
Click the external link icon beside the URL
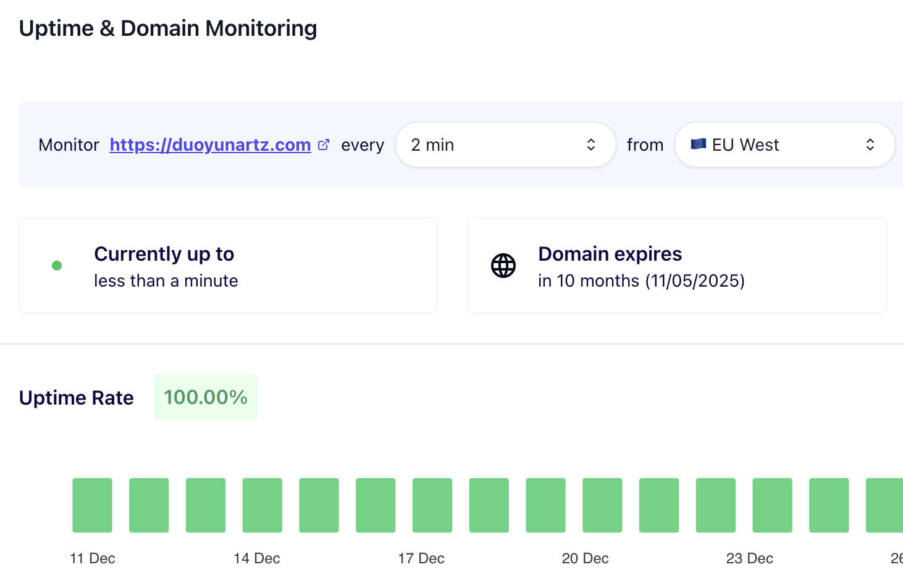pyautogui.click(x=324, y=145)
